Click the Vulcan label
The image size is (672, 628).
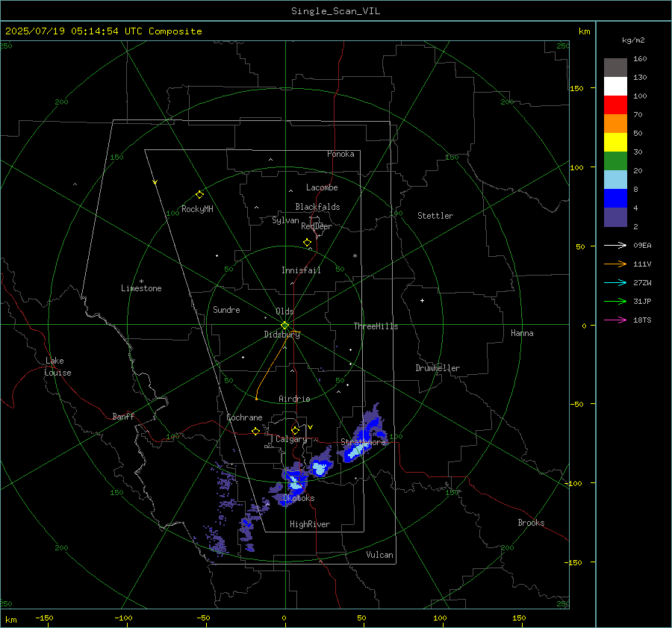pos(379,555)
